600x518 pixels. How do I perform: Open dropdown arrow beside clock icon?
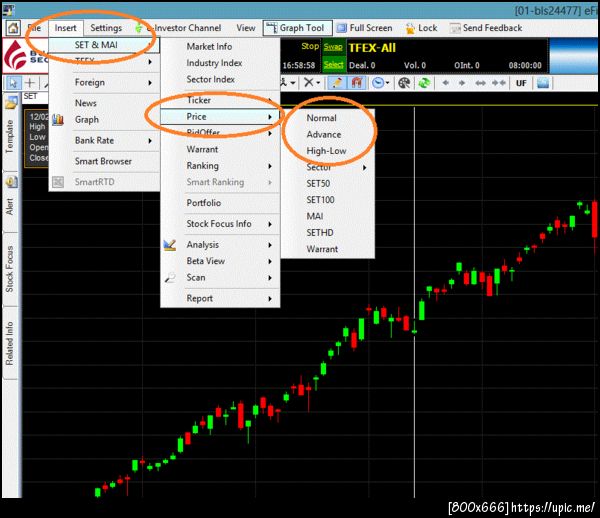tap(388, 83)
